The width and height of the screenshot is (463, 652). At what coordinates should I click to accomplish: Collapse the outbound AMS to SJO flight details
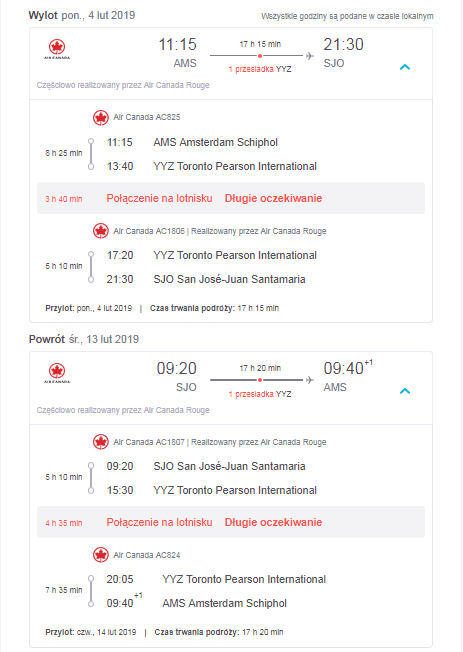point(405,67)
